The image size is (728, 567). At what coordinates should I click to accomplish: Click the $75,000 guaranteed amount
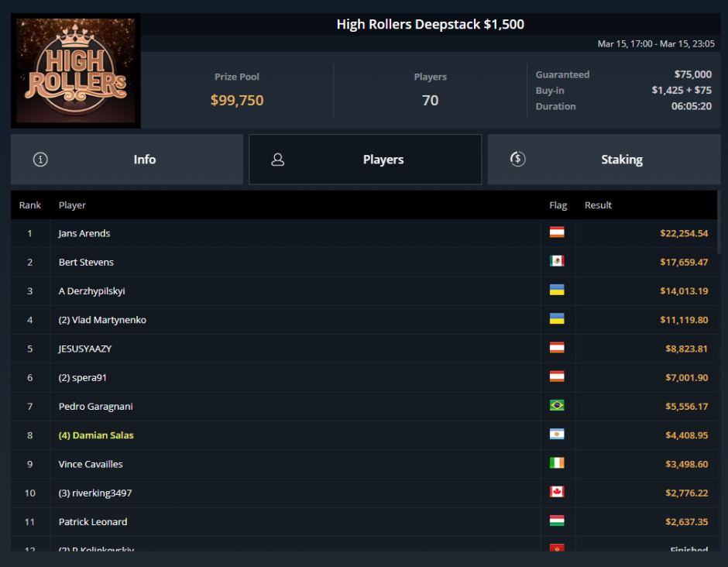coord(692,74)
